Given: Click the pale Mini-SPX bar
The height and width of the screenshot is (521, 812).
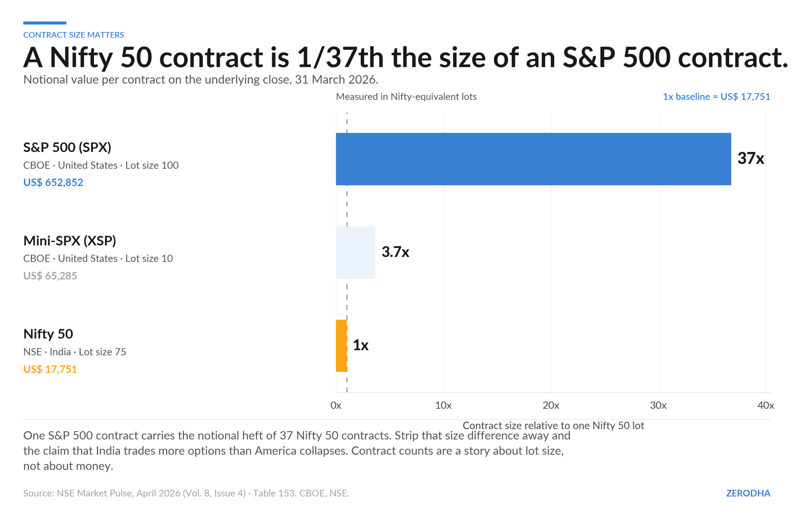Looking at the screenshot, I should (356, 252).
